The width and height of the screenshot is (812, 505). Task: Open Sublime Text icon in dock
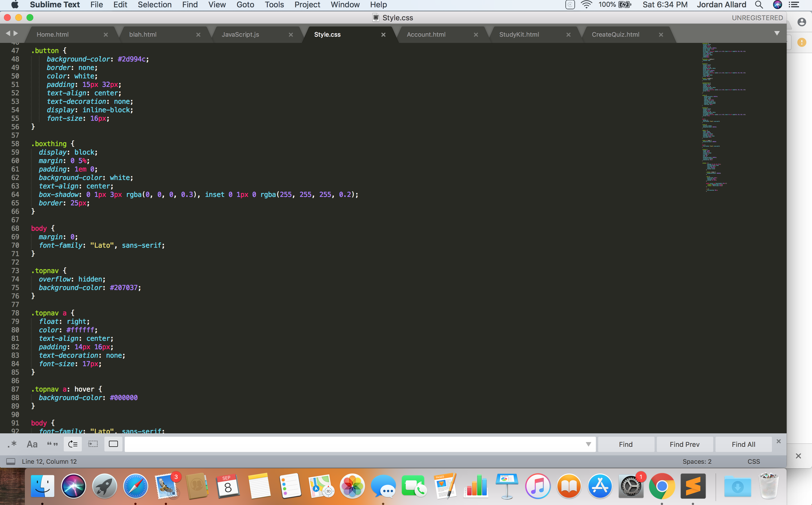pyautogui.click(x=693, y=486)
